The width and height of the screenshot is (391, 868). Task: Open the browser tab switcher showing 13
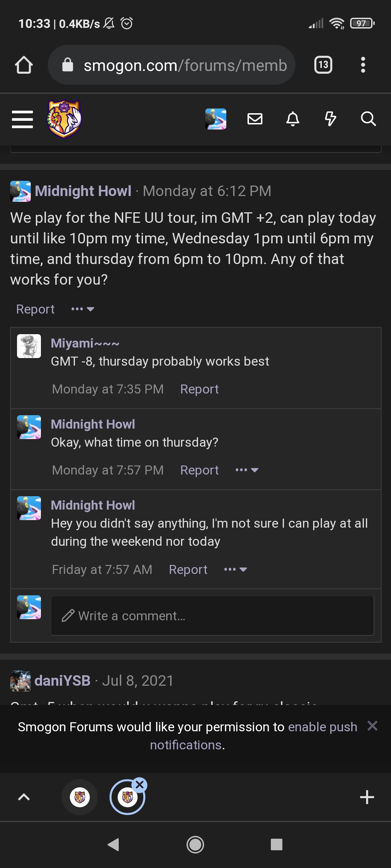(x=323, y=65)
